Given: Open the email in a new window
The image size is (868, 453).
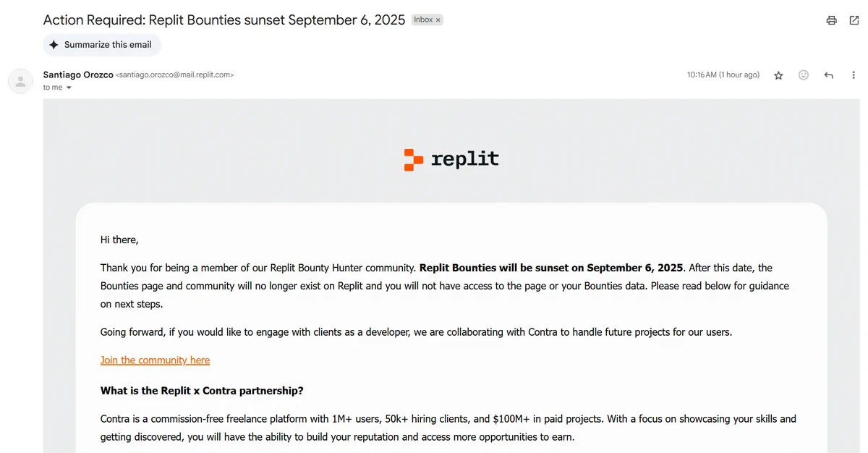Looking at the screenshot, I should 854,20.
